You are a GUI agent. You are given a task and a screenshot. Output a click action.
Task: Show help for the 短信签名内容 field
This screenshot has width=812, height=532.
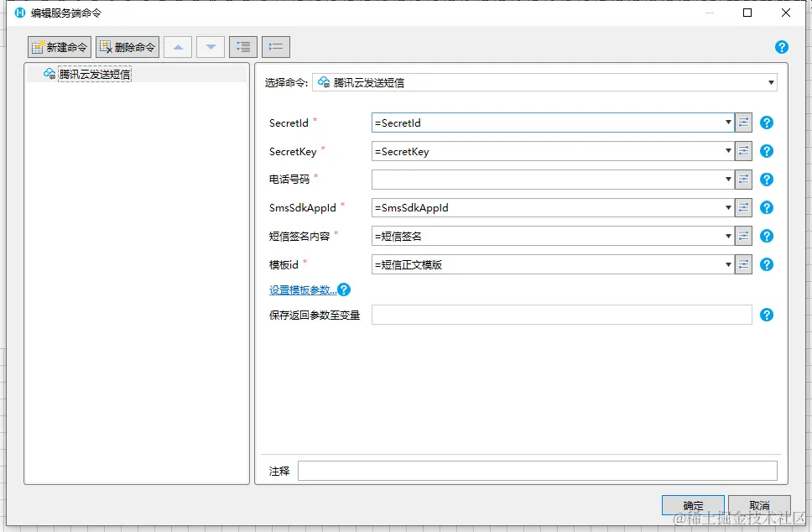tap(767, 237)
